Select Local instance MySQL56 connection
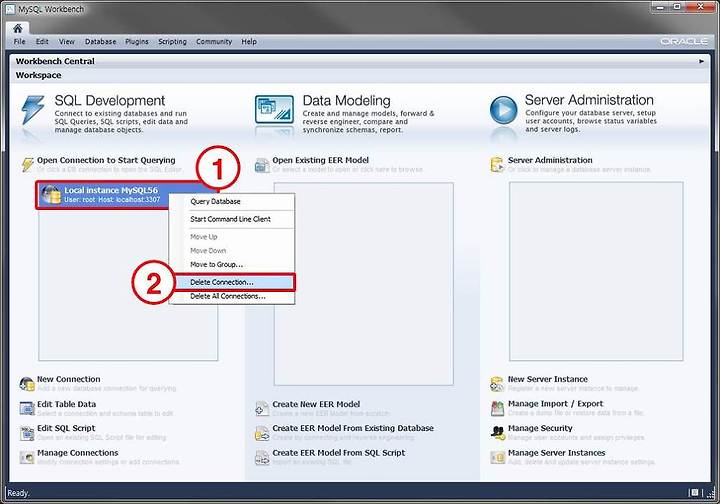Image resolution: width=720 pixels, height=504 pixels. [x=126, y=195]
